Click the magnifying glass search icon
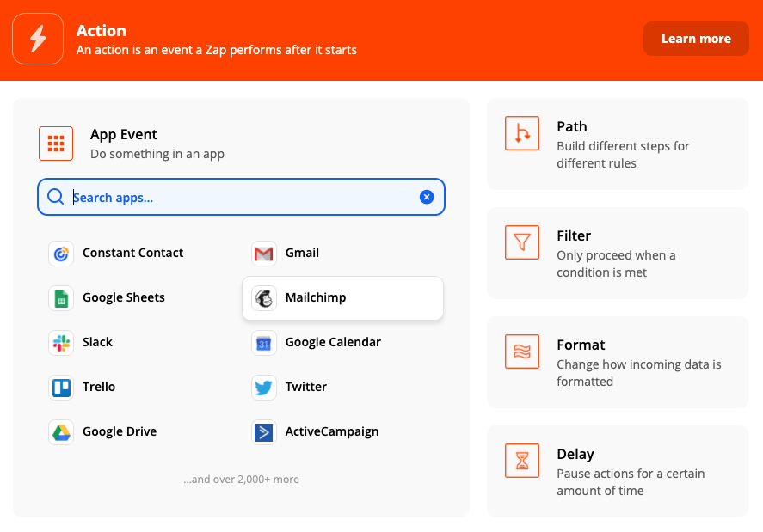The image size is (763, 532). tap(55, 197)
